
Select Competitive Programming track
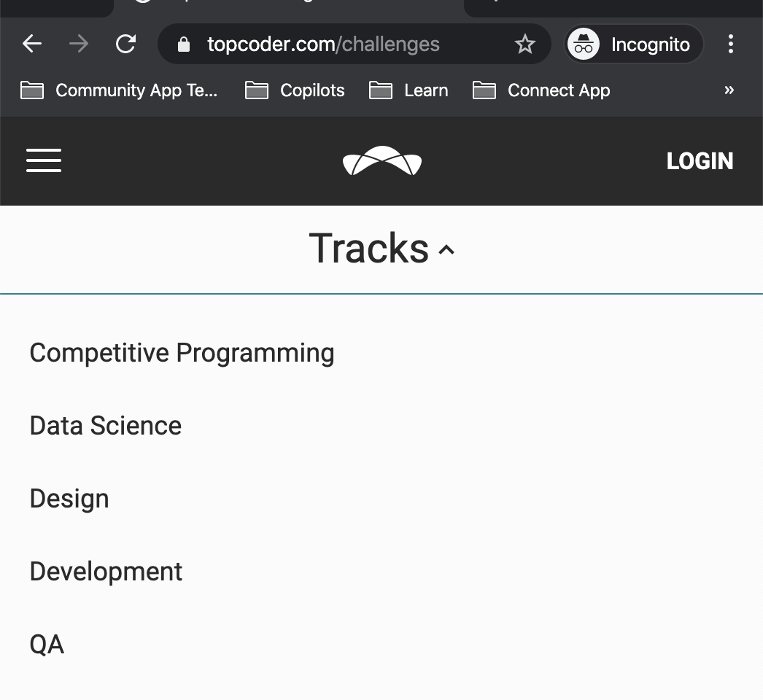[182, 353]
